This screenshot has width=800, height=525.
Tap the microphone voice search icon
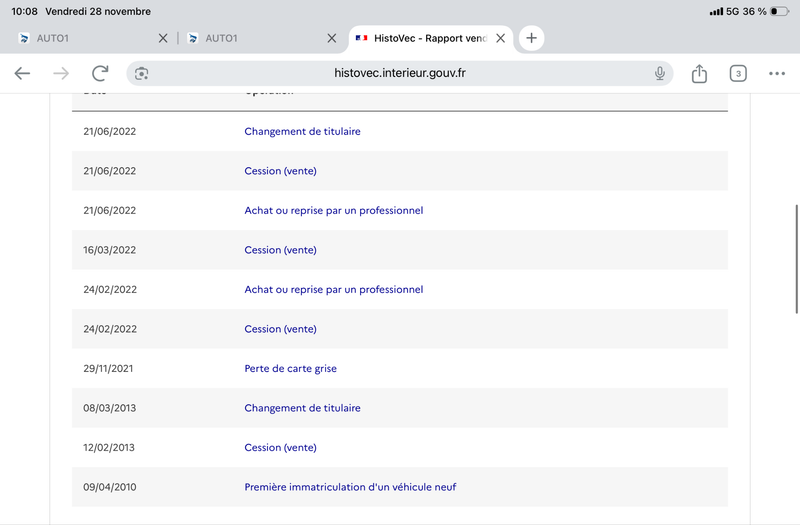(660, 73)
